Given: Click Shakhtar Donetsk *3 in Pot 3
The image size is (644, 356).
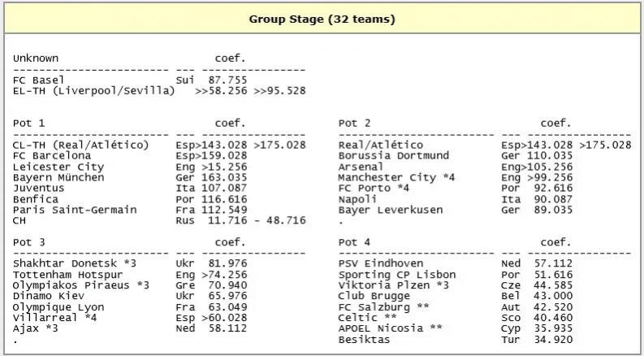Looking at the screenshot, I should point(81,263).
